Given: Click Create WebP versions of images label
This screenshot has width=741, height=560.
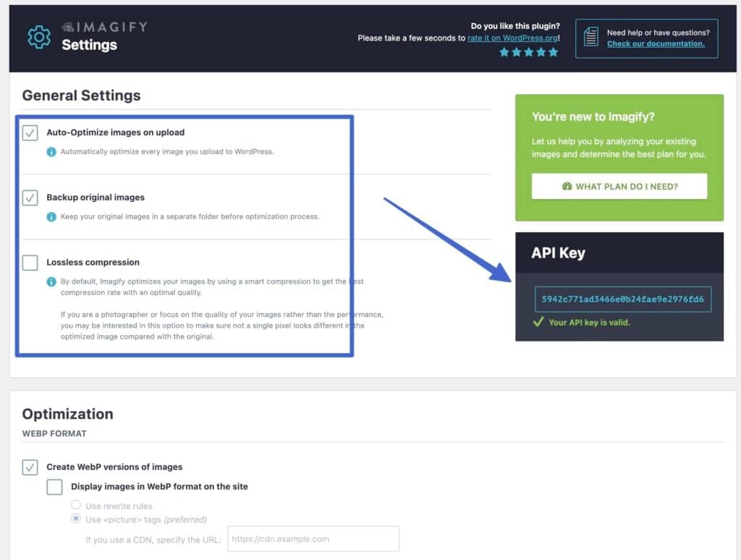Looking at the screenshot, I should coord(114,467).
